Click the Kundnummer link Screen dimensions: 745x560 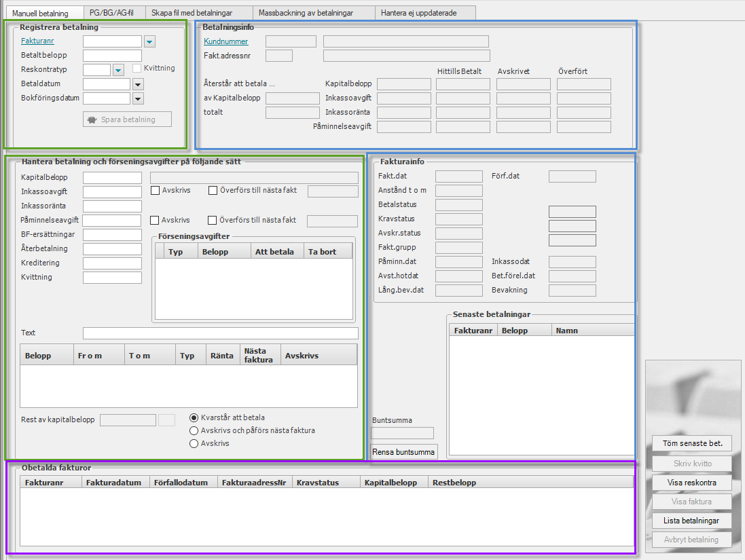pos(225,41)
